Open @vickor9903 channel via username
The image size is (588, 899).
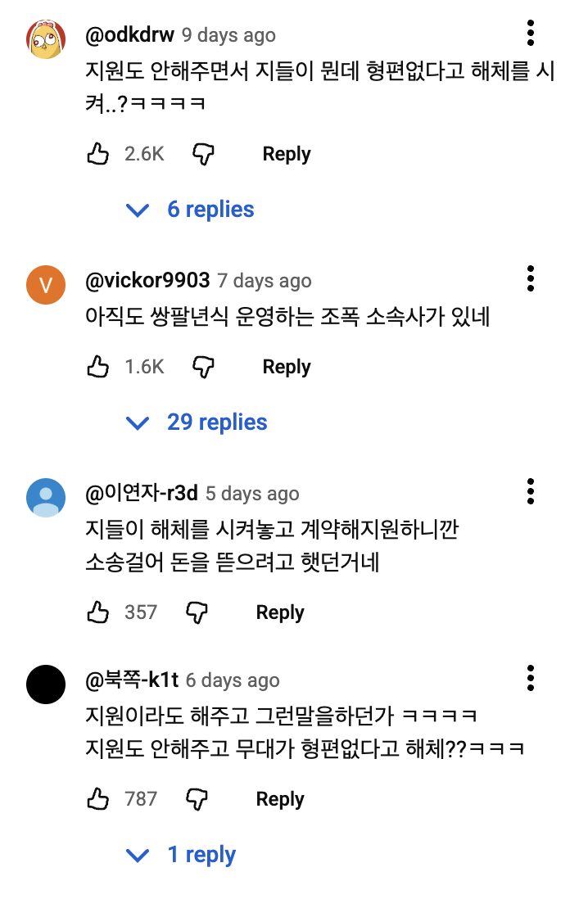tap(147, 281)
